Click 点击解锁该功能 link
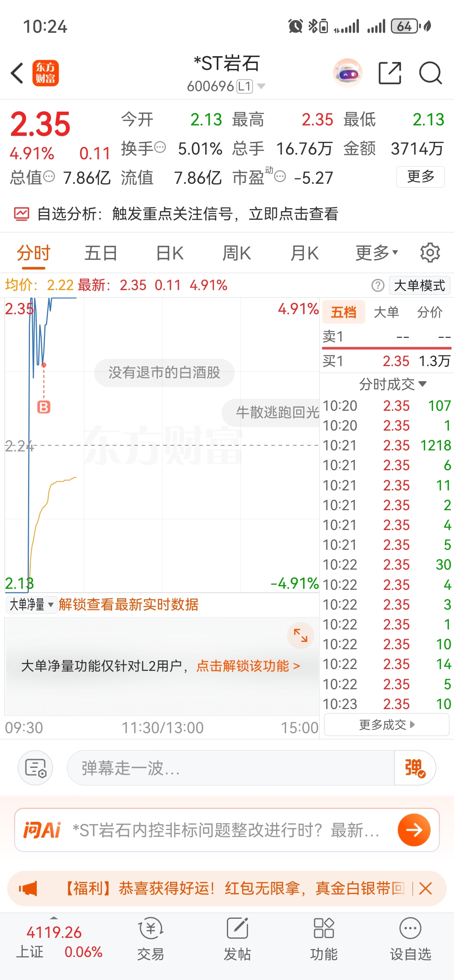 tap(248, 666)
